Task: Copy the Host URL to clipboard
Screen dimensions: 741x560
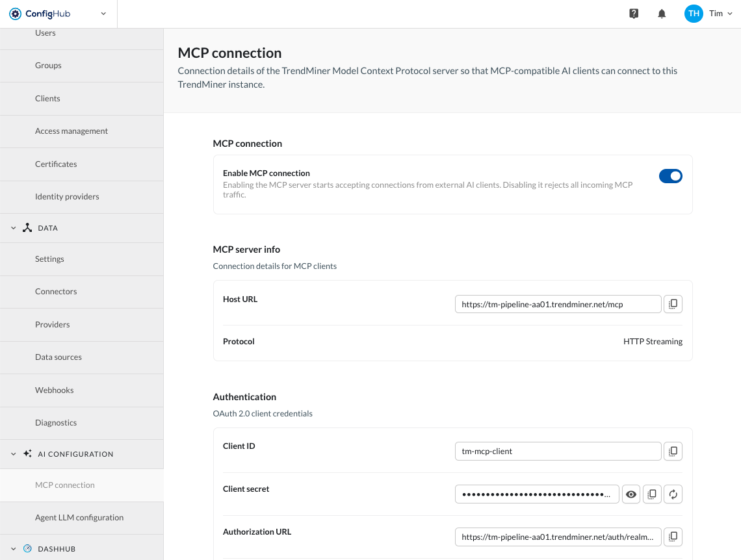Action: pos(673,304)
